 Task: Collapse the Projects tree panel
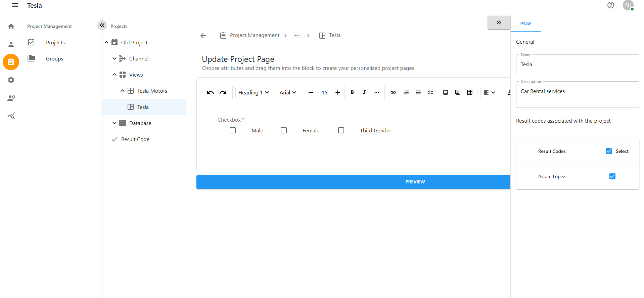(102, 25)
